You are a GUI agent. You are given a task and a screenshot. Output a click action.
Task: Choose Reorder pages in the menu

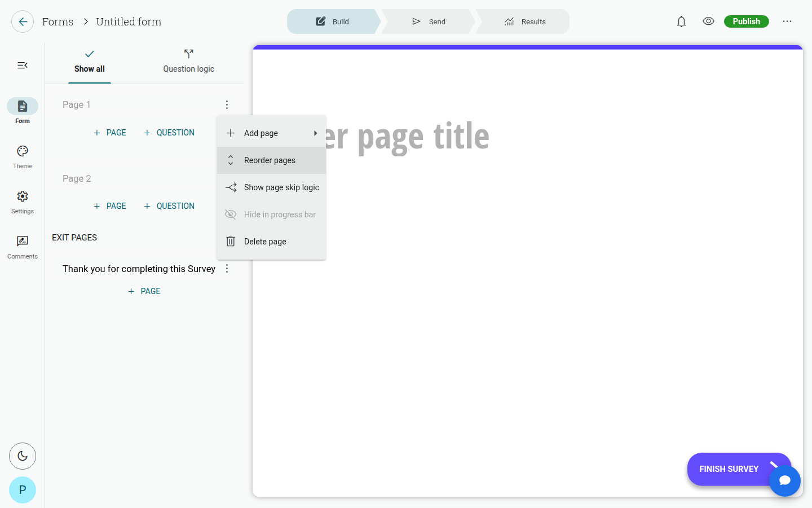(x=271, y=160)
